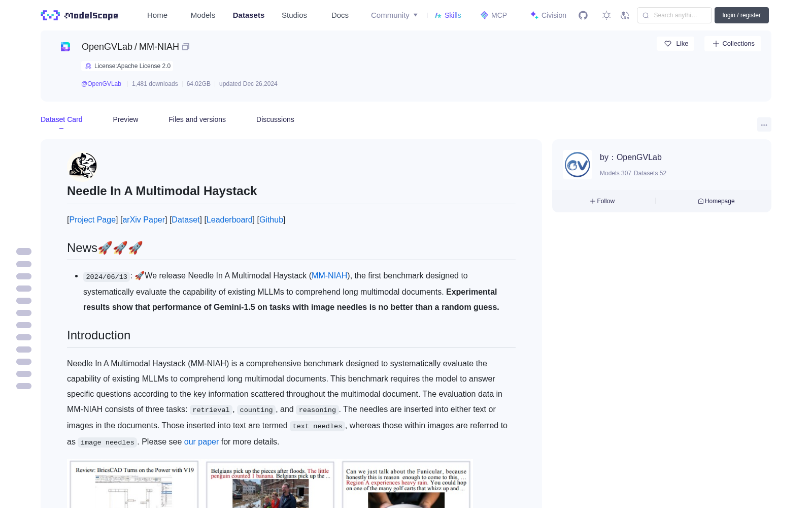Open the Models menu item
The height and width of the screenshot is (508, 812).
point(203,15)
